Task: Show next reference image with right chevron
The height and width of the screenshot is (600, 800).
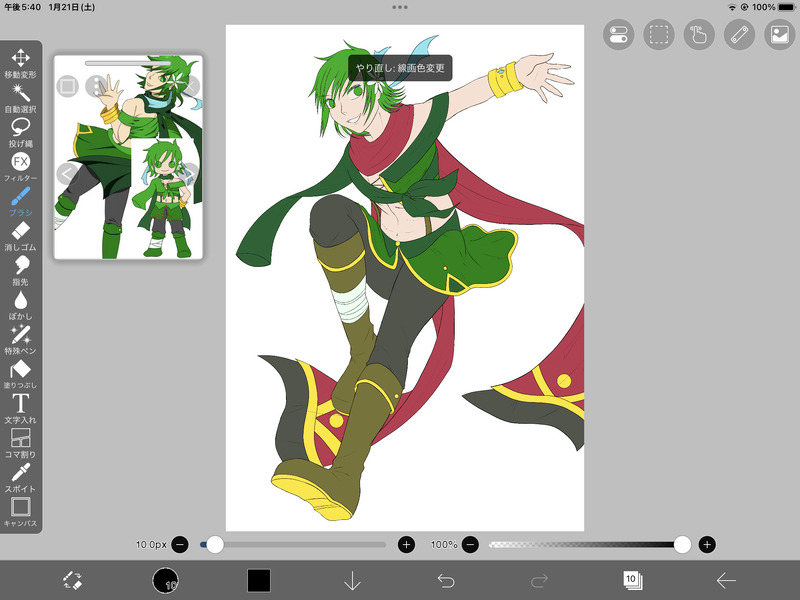Action: click(190, 174)
